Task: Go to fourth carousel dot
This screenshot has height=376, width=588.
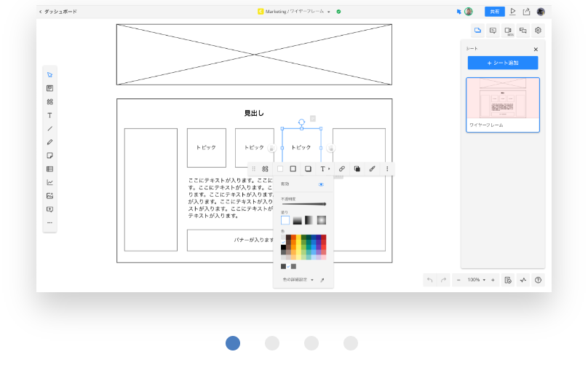Action: (351, 343)
